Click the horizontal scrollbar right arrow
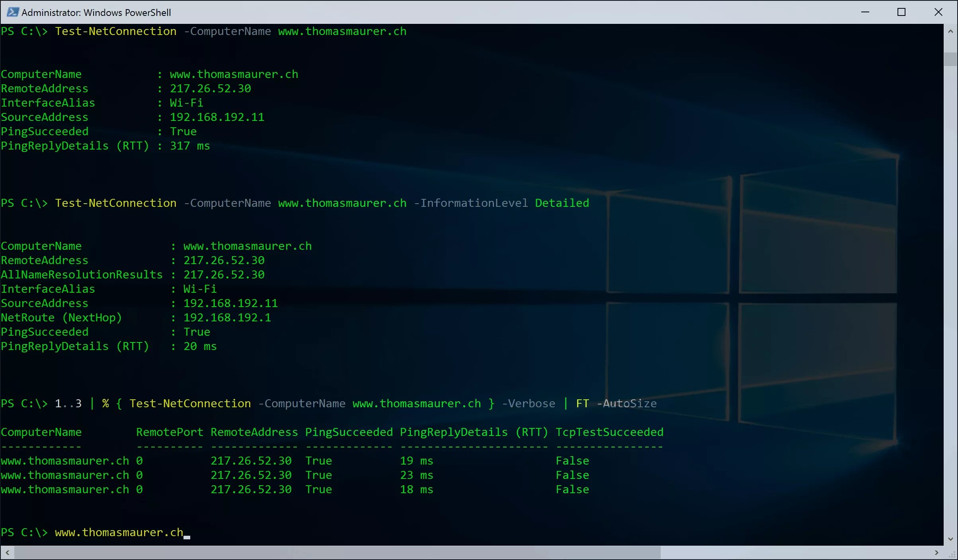The image size is (958, 560). (x=936, y=552)
